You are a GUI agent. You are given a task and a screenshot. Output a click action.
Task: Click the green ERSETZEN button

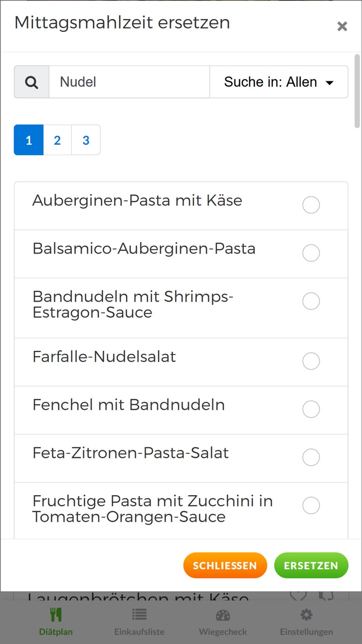(x=311, y=566)
